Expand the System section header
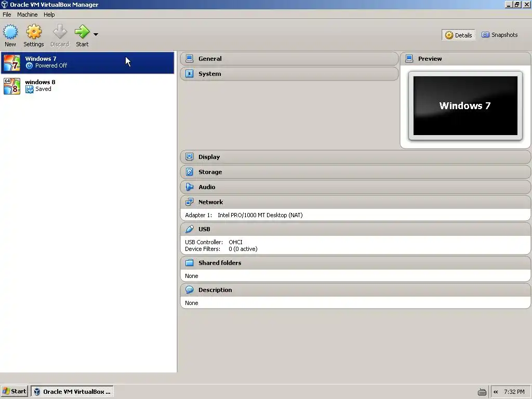Image resolution: width=532 pixels, height=399 pixels. pyautogui.click(x=289, y=74)
